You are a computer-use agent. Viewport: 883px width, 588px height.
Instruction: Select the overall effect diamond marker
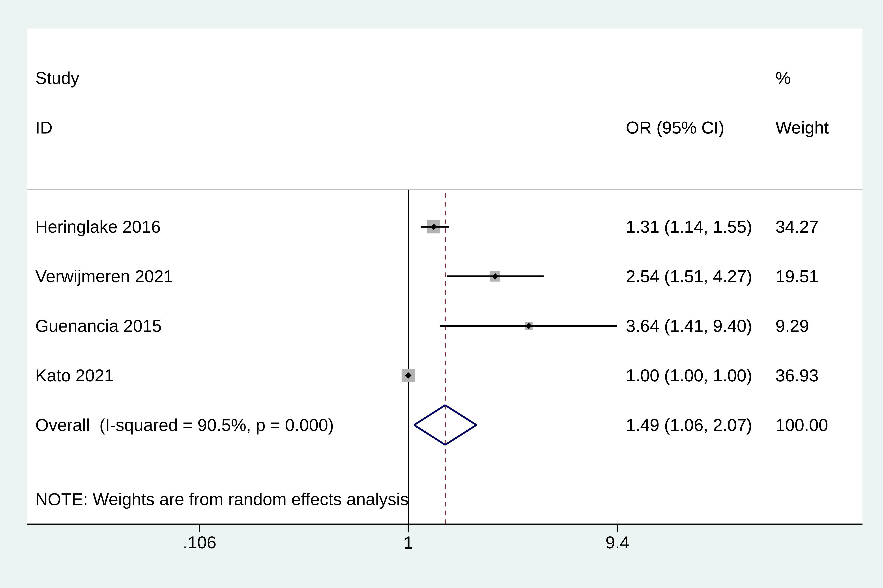(x=445, y=425)
